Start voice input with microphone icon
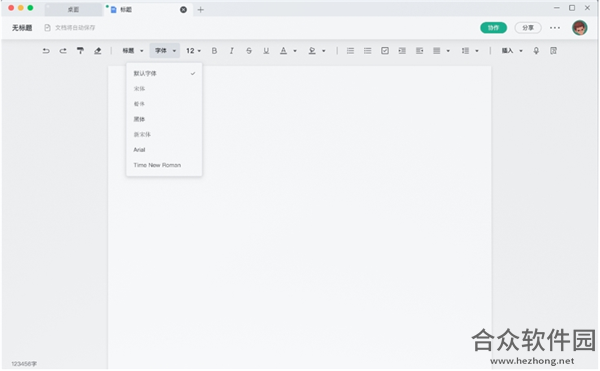600x371 pixels. click(536, 50)
